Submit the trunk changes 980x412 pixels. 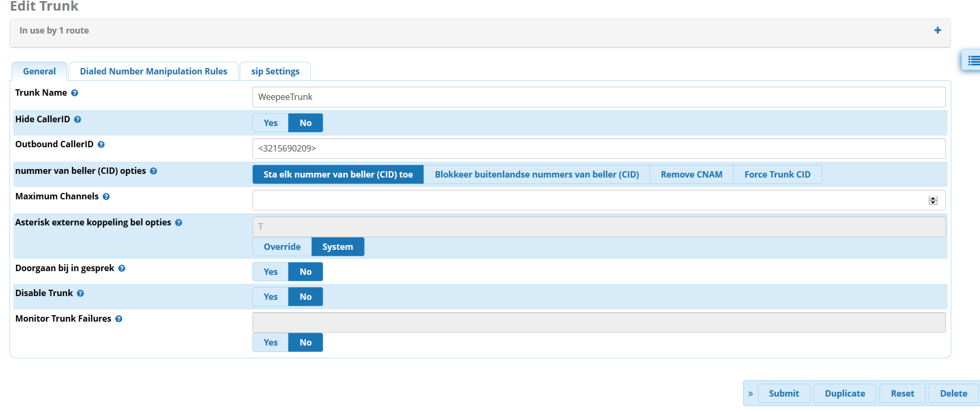coord(784,393)
